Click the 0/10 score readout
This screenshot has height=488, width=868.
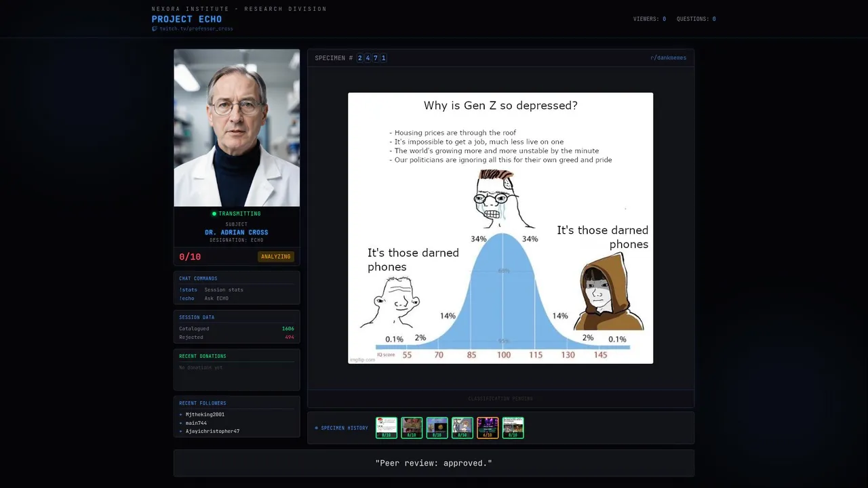pos(190,257)
